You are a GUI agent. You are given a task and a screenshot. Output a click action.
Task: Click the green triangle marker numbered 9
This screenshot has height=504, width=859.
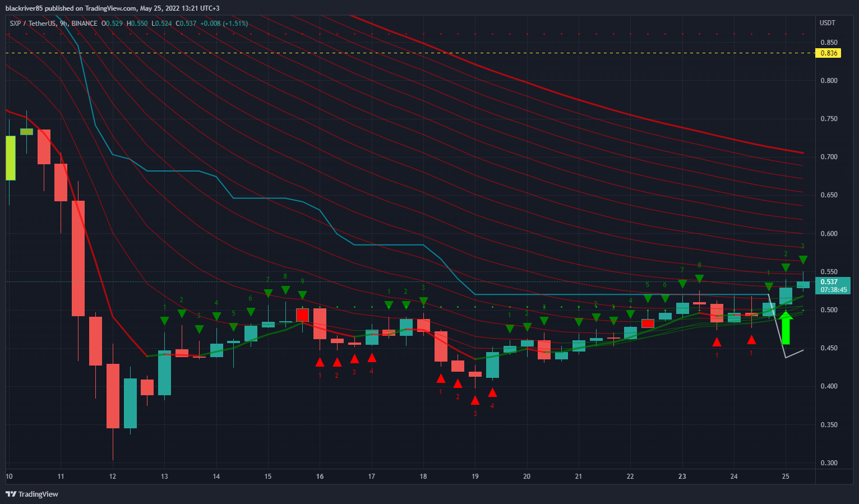click(x=302, y=295)
